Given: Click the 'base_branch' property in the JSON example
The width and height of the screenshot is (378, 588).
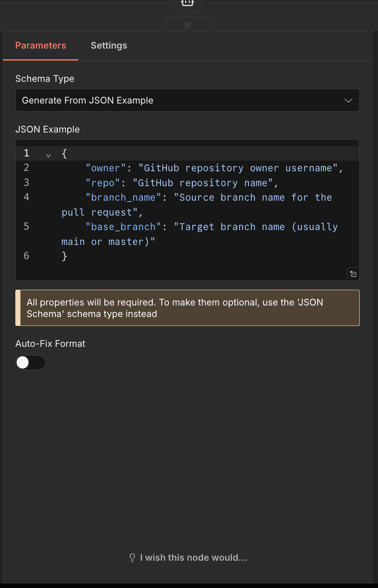Looking at the screenshot, I should point(123,227).
